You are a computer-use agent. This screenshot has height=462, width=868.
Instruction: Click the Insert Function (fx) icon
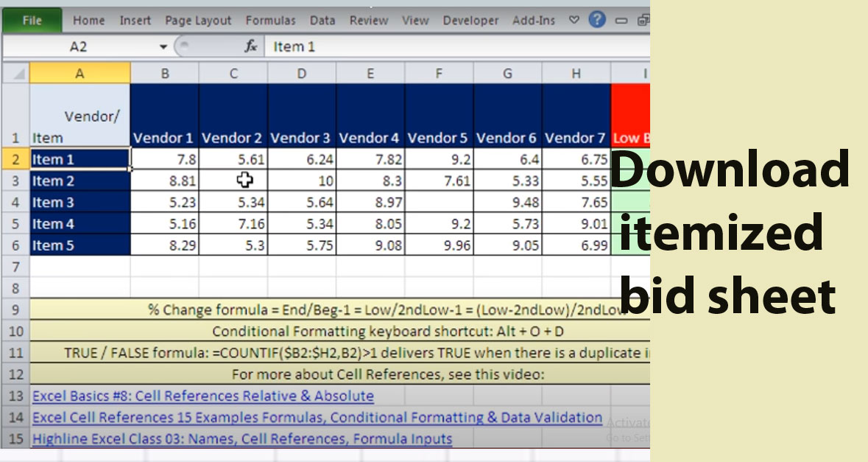pos(250,45)
